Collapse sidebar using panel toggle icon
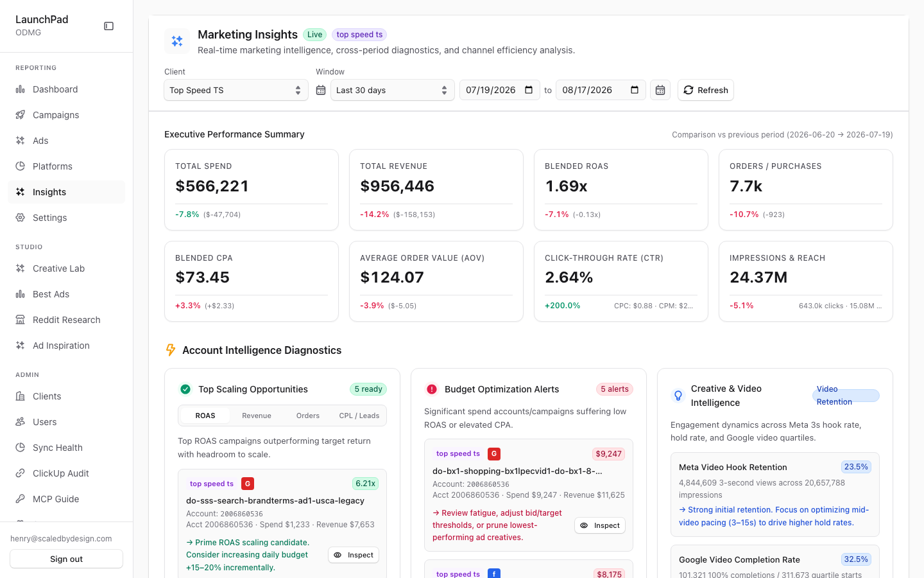The width and height of the screenshot is (924, 578). pyautogui.click(x=109, y=26)
